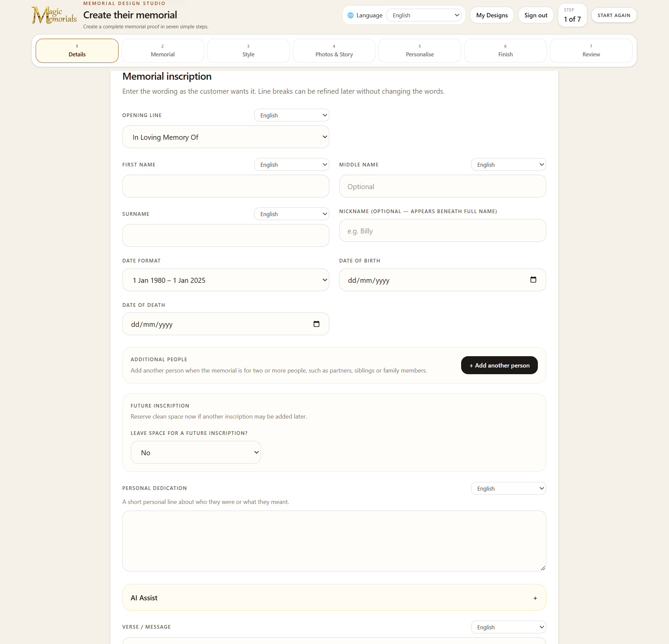Open the Surname language dropdown
This screenshot has height=644, width=669.
(x=292, y=214)
